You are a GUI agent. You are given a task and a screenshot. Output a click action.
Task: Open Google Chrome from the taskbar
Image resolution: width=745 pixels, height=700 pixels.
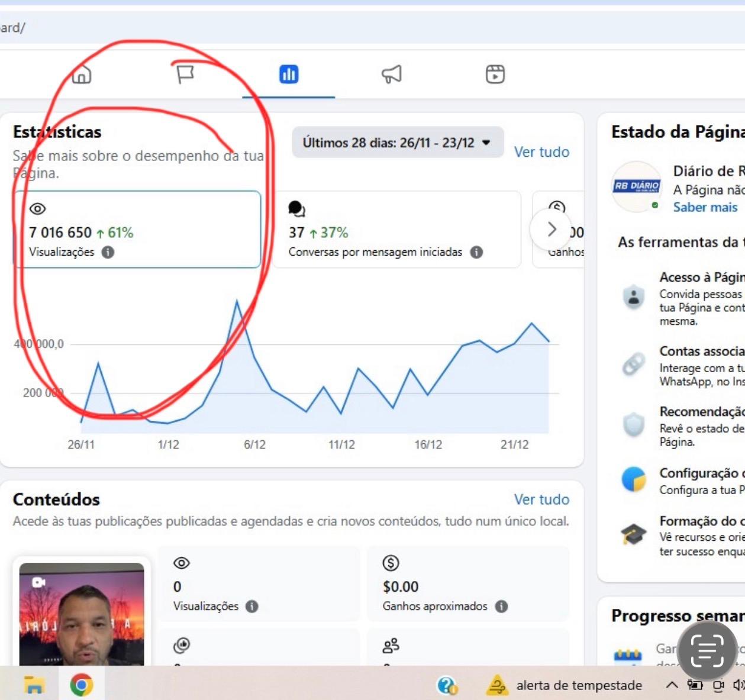pos(82,685)
